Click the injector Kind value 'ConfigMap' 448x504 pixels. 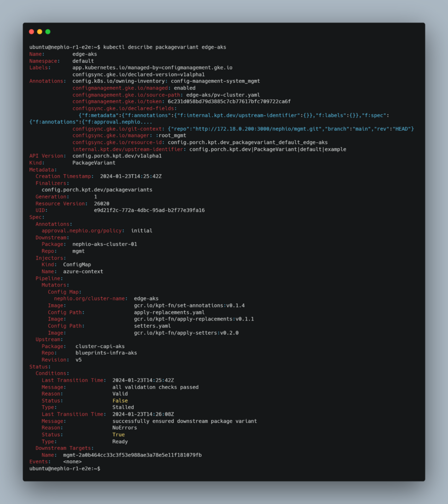click(77, 265)
